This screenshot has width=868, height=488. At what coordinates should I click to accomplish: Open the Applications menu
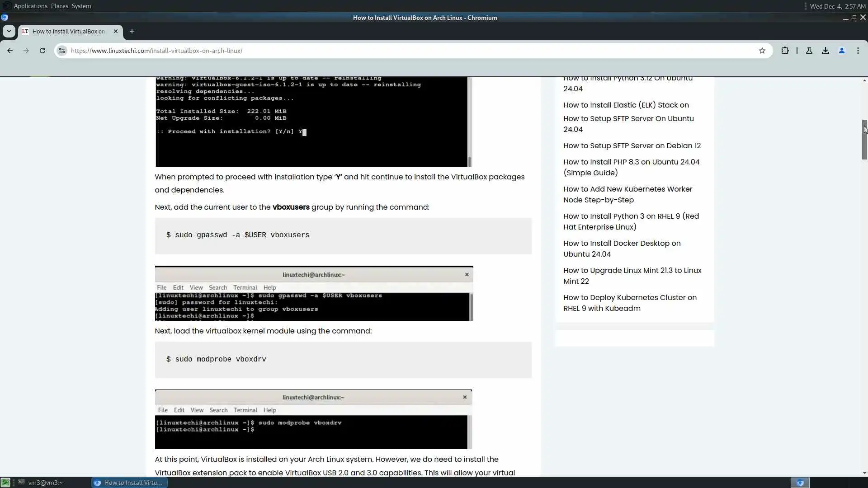(30, 6)
